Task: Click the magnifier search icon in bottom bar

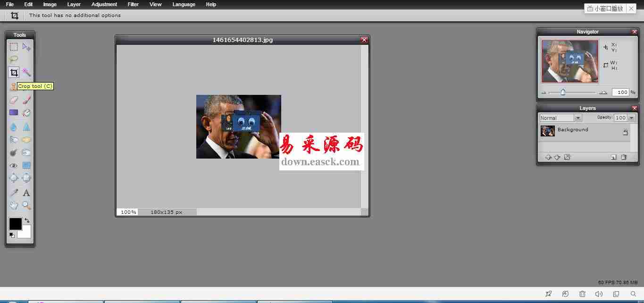Action: click(x=633, y=294)
